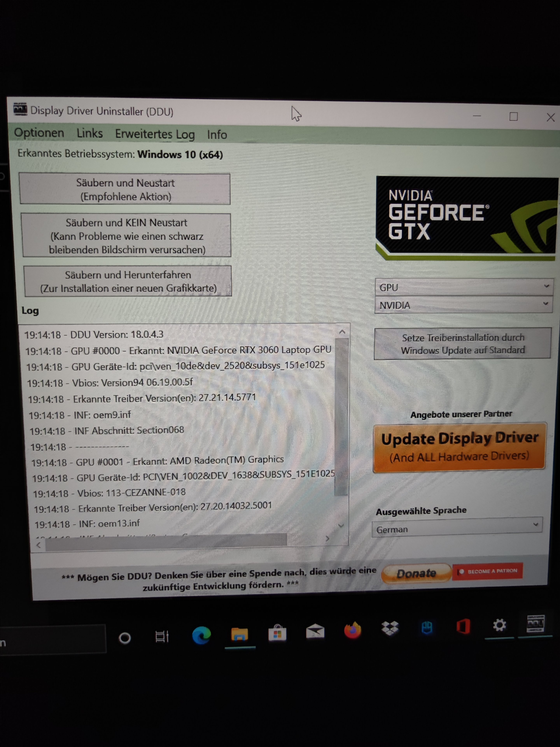Open the Optionen menu

[39, 133]
